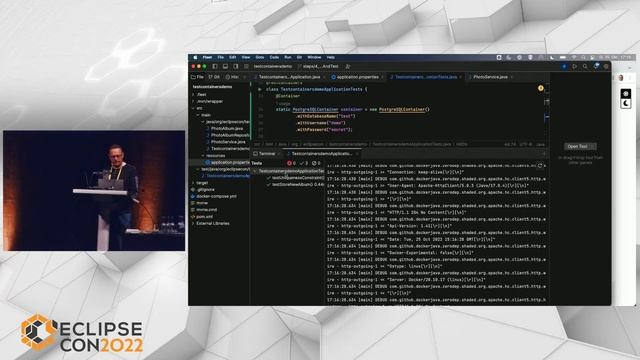
Task: Click the editor vertical scrollbar minimap
Action: (x=547, y=110)
